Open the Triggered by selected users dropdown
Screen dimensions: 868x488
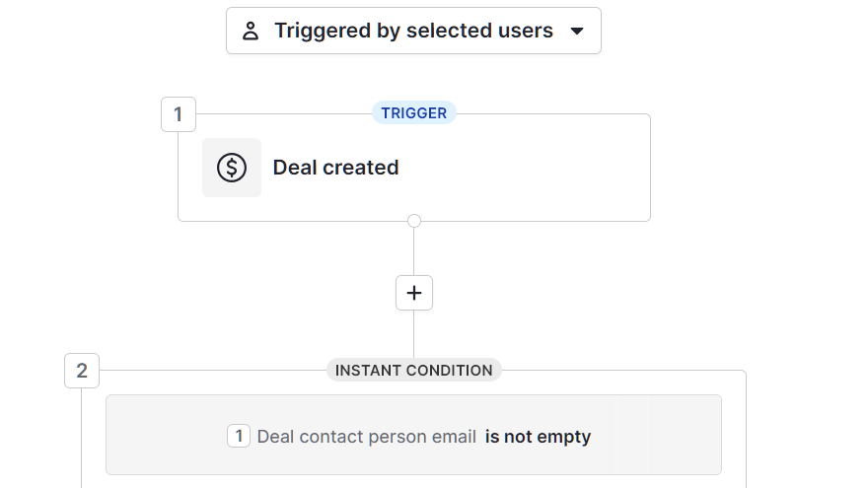413,31
